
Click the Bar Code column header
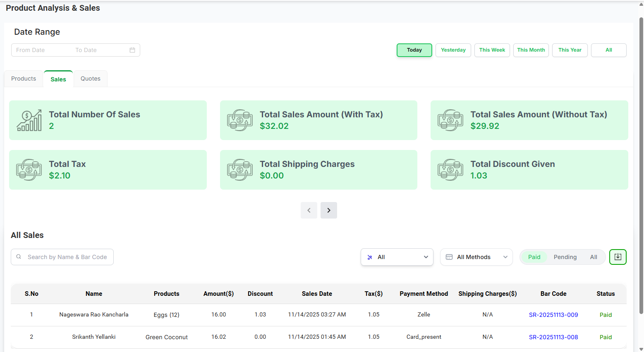tap(553, 294)
